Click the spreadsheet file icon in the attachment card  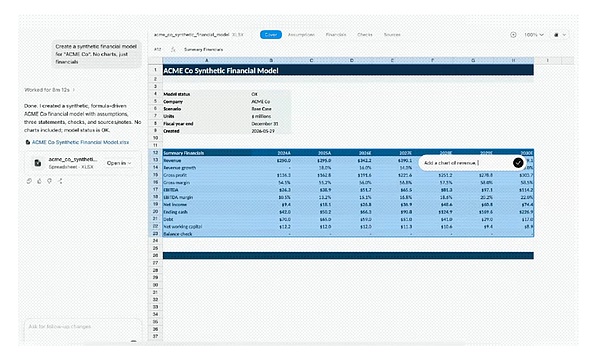tap(38, 163)
